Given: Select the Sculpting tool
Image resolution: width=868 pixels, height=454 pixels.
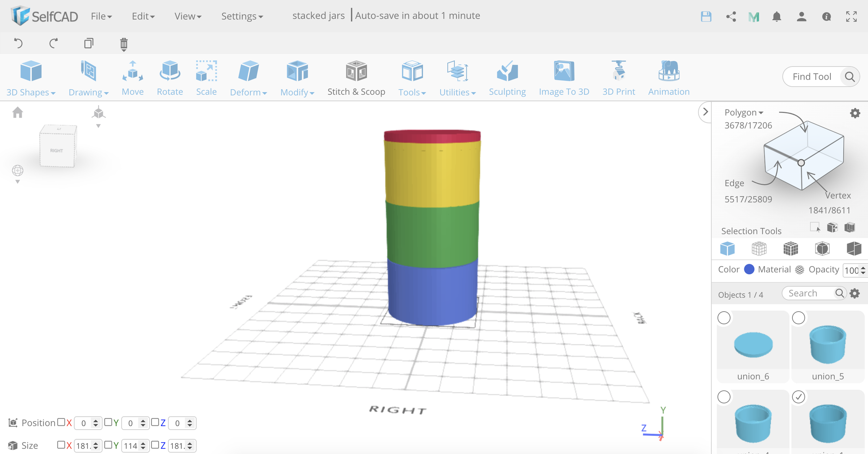Looking at the screenshot, I should 507,78.
